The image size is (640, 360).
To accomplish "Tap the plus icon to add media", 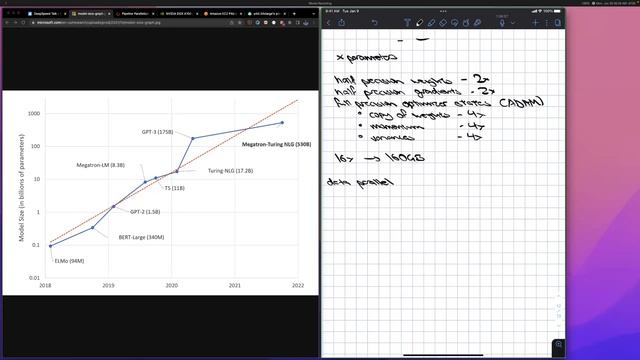I will coord(535,23).
